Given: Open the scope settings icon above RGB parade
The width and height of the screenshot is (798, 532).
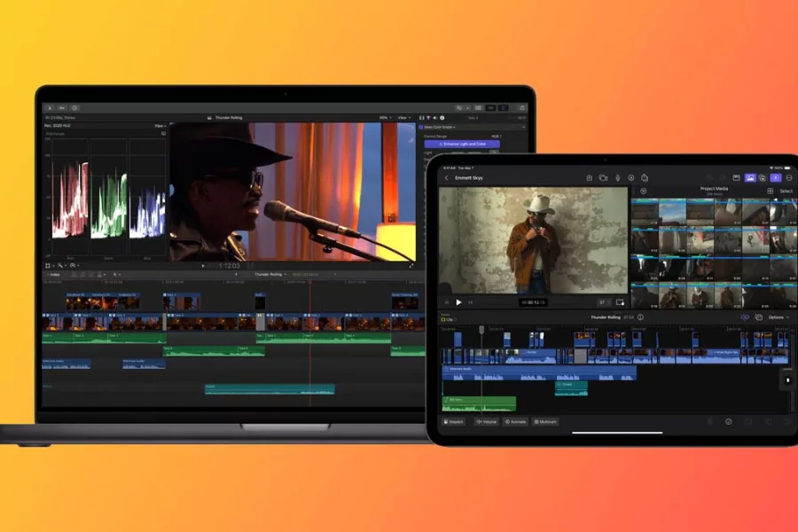Looking at the screenshot, I should 163,134.
